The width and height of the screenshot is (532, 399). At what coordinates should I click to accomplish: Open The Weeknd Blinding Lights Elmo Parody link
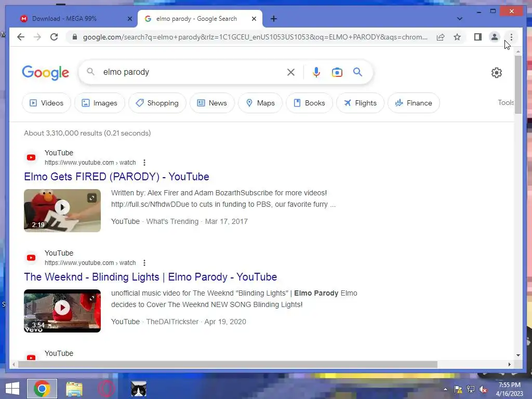150,277
